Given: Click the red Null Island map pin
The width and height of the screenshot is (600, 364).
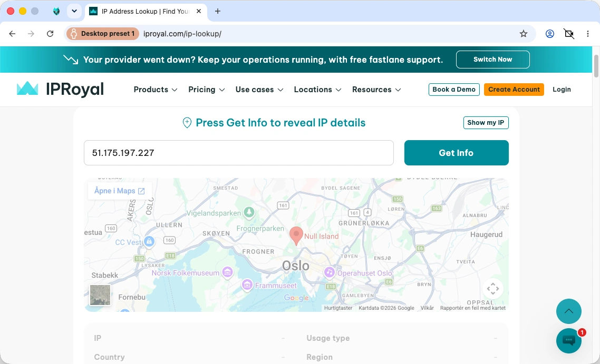Looking at the screenshot, I should click(296, 235).
